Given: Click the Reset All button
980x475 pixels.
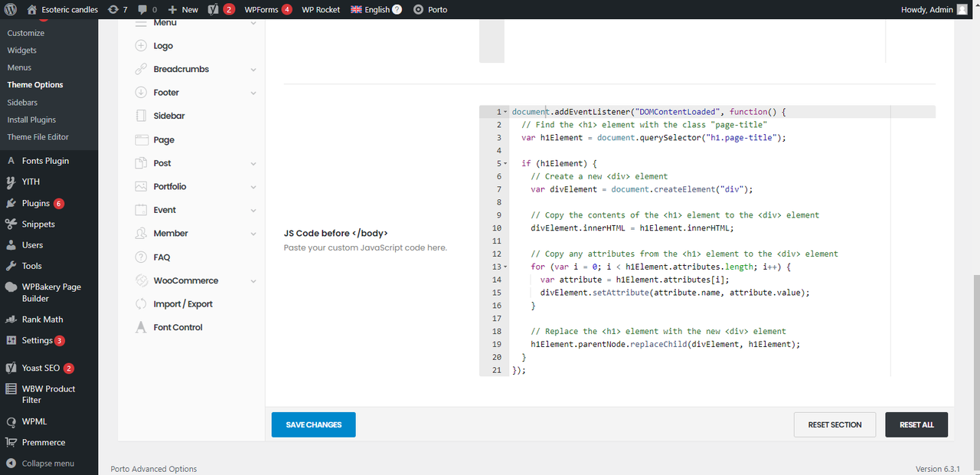Looking at the screenshot, I should pos(916,424).
